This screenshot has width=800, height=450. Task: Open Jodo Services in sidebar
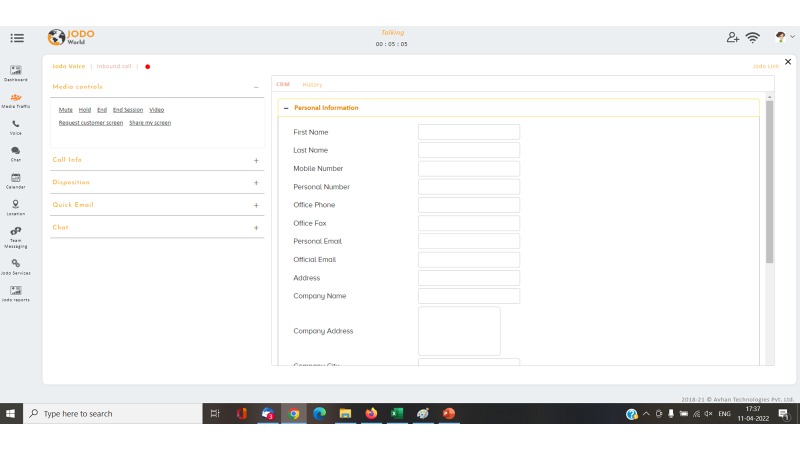[x=16, y=265]
